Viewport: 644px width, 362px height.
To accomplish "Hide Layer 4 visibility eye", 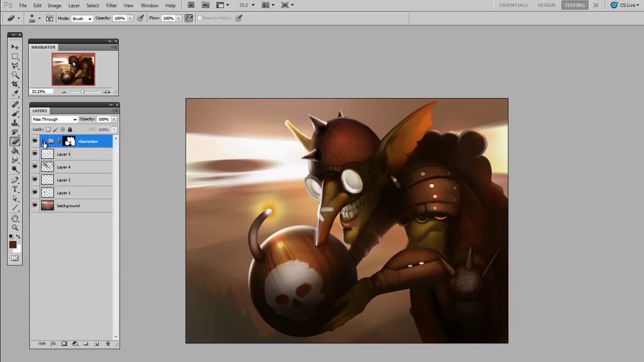I will [x=35, y=167].
